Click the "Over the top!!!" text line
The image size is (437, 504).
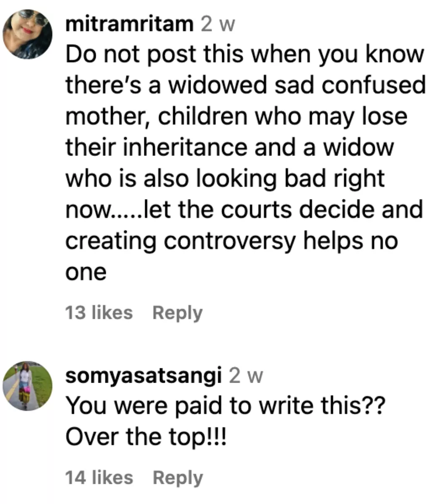click(146, 438)
